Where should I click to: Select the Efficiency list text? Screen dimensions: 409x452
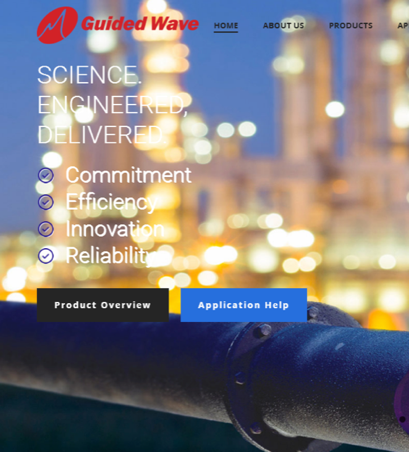coord(111,202)
